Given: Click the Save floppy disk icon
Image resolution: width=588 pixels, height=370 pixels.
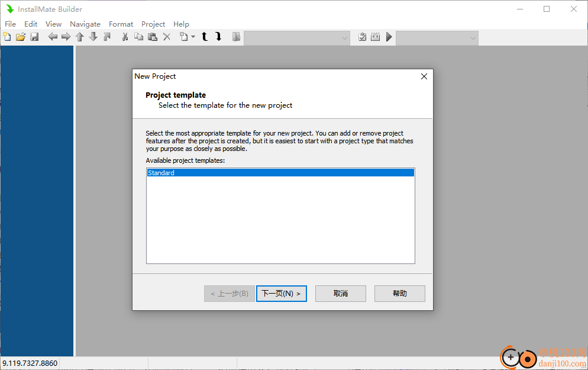Looking at the screenshot, I should (34, 37).
